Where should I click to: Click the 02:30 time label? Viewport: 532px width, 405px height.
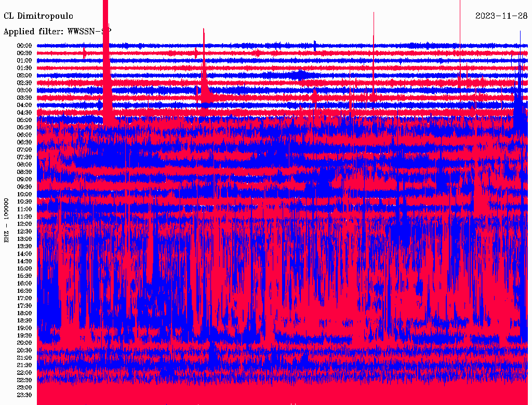point(25,83)
